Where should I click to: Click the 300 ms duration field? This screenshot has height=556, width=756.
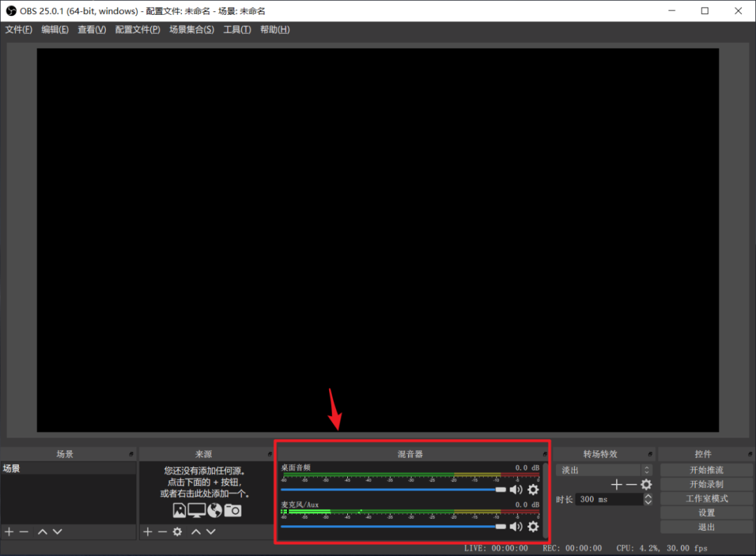[610, 499]
